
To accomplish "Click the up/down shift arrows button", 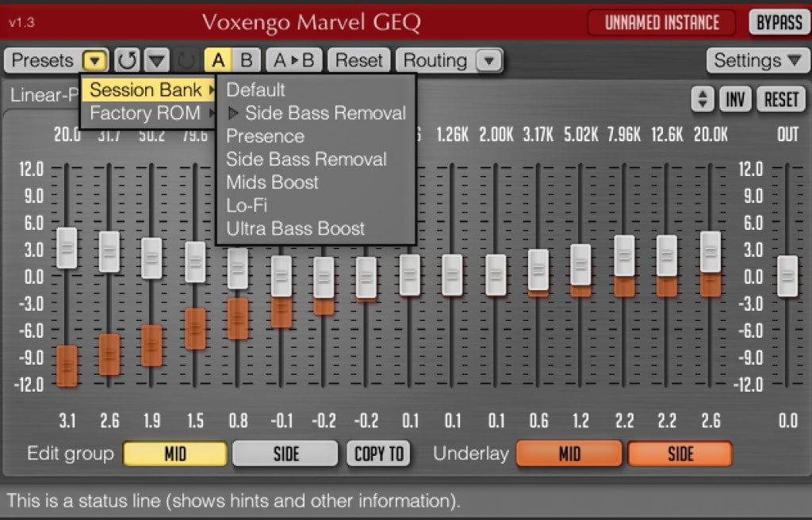I will tap(703, 99).
